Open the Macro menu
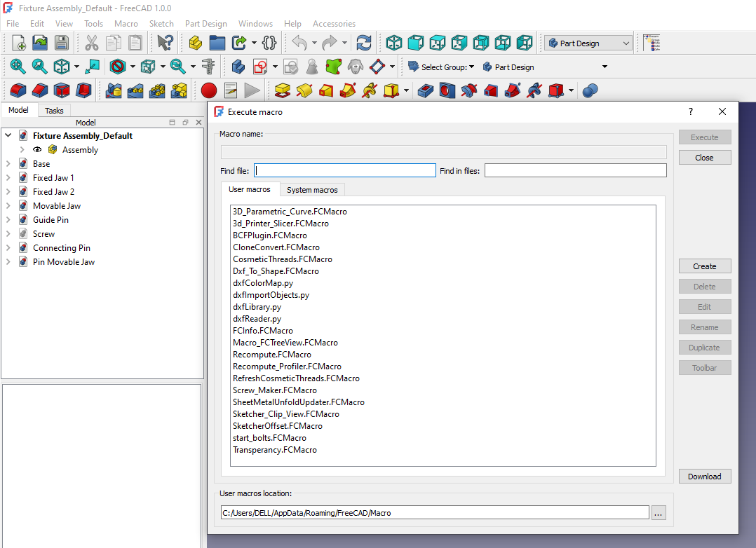Screen dimensions: 756x548 (126, 23)
